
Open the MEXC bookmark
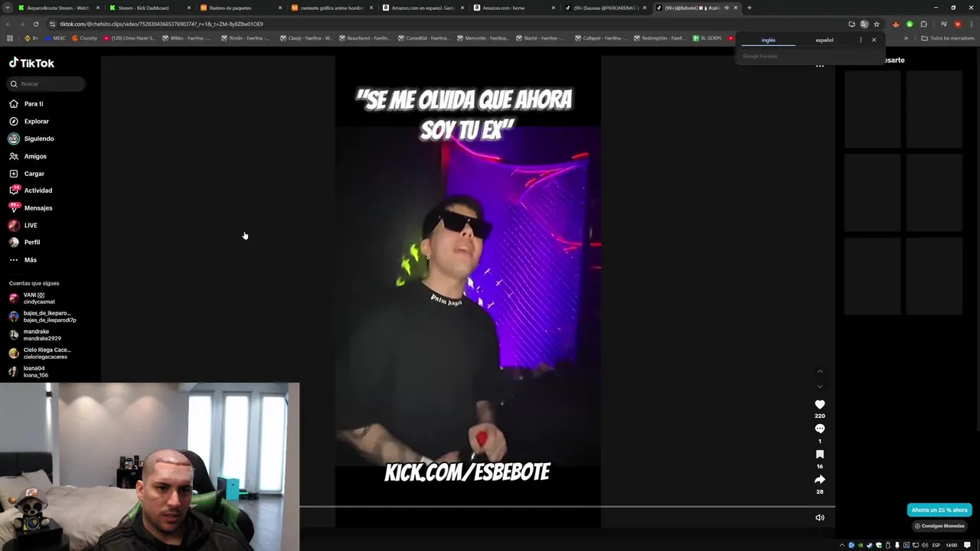[x=55, y=37]
